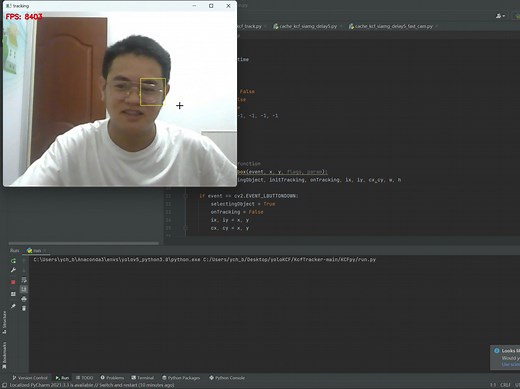Click the status bar tool window toggle icon

[x=4, y=385]
